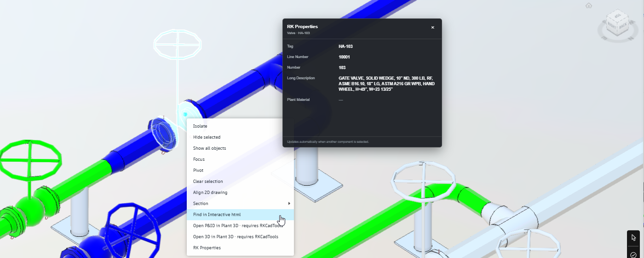Choose Isolate from the context menu

(x=240, y=126)
